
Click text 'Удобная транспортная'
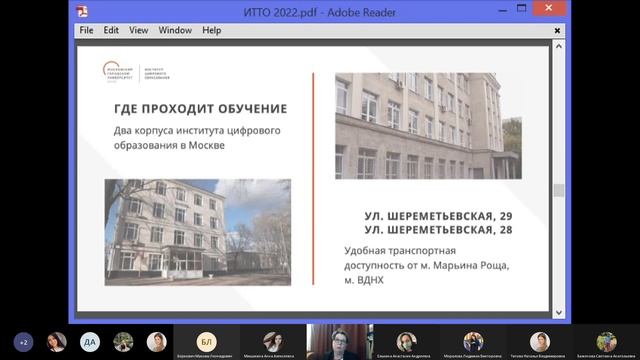point(400,251)
